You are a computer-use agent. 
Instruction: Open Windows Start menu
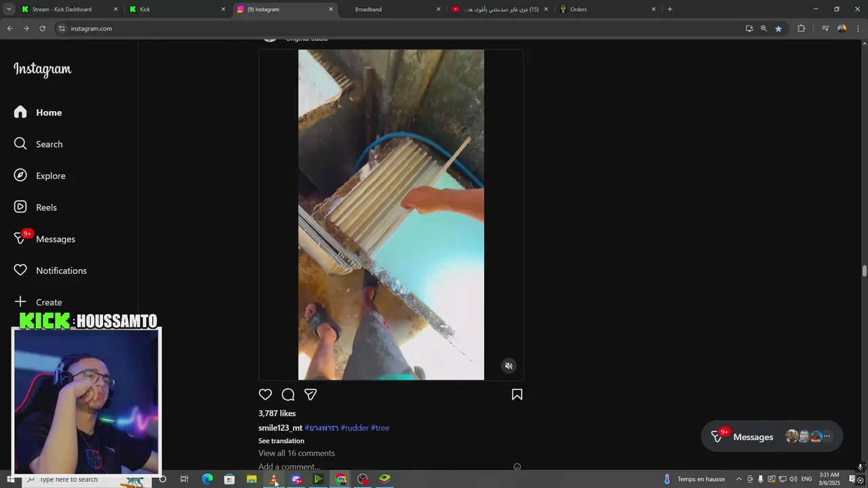pyautogui.click(x=10, y=479)
